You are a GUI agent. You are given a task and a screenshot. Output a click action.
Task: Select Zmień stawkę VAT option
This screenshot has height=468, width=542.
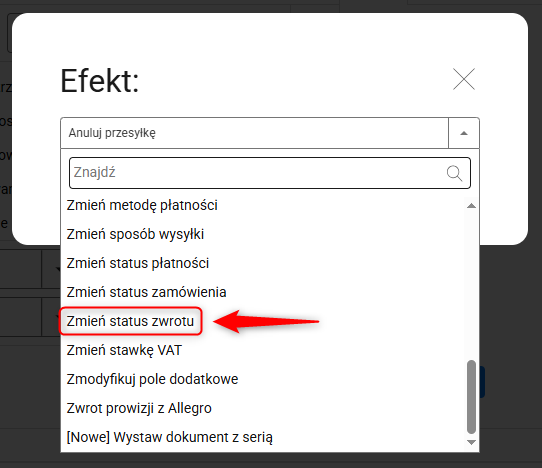click(x=124, y=350)
